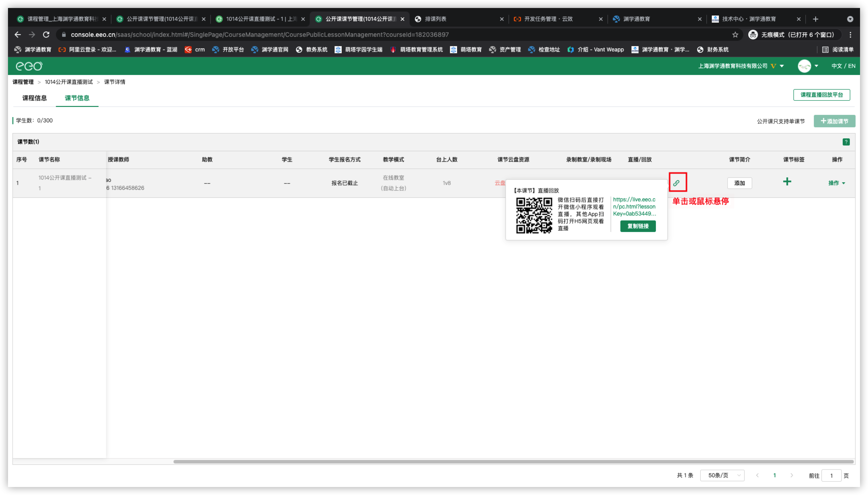The height and width of the screenshot is (495, 868).
Task: Click the live replay link icon
Action: tap(676, 183)
